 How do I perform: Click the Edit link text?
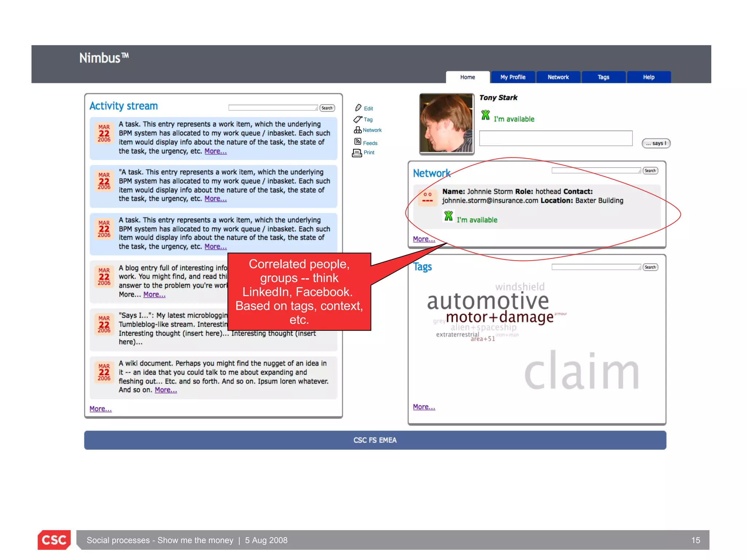click(x=368, y=108)
